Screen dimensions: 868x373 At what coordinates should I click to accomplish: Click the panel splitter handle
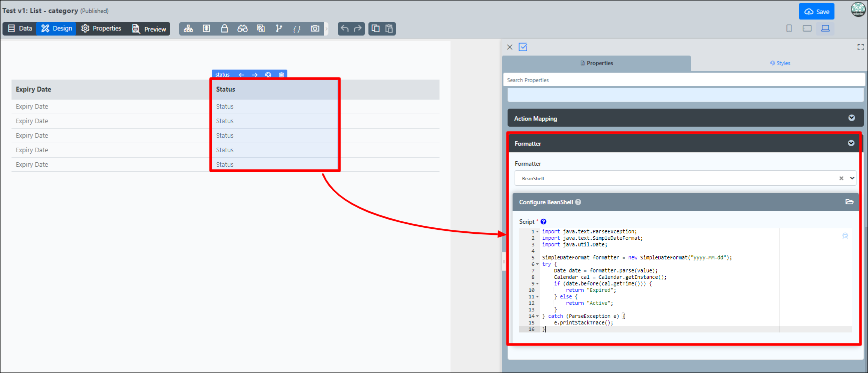504,262
